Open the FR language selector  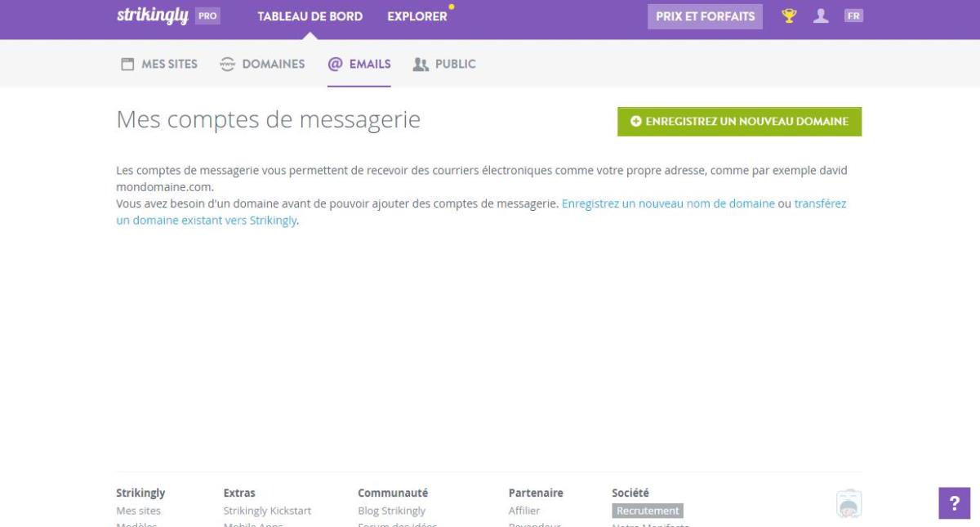[x=853, y=16]
